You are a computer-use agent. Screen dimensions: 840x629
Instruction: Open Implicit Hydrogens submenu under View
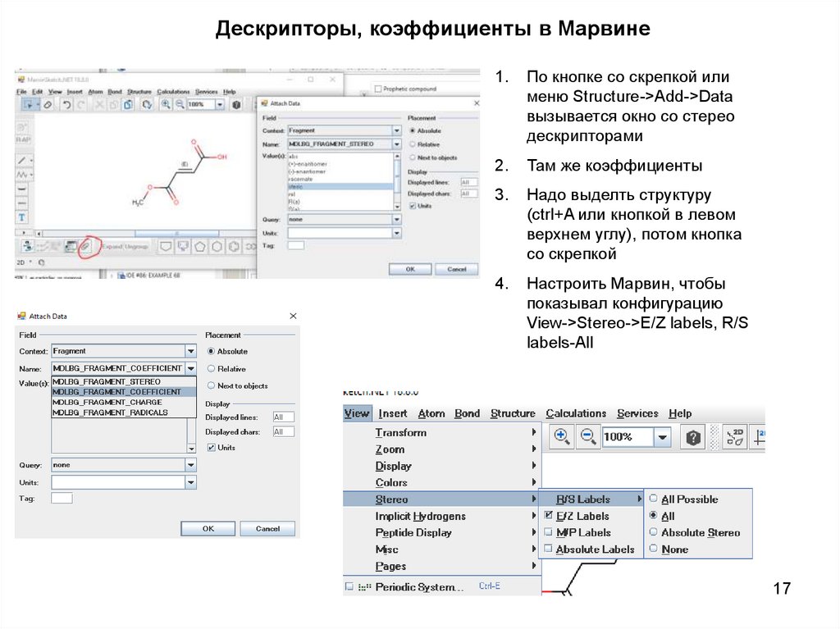[442, 516]
